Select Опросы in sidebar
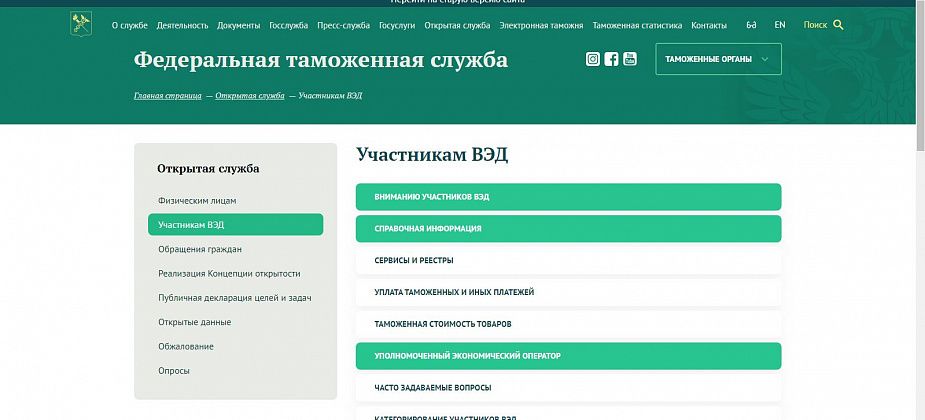 click(174, 371)
